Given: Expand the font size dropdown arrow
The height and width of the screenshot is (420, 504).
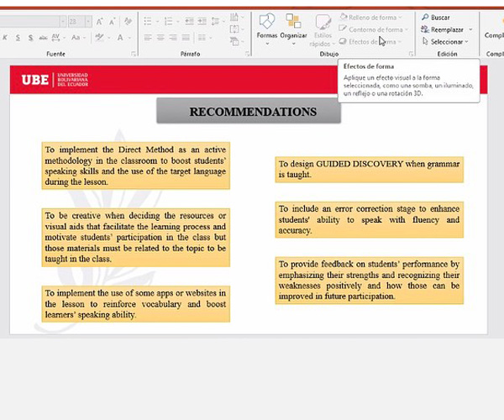Looking at the screenshot, I should click(x=88, y=22).
